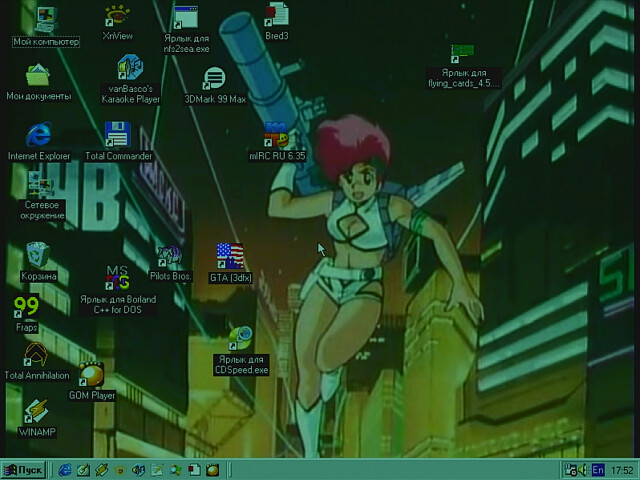
Task: Launch Bred3 document icon in quick launch
Action: pos(194,470)
